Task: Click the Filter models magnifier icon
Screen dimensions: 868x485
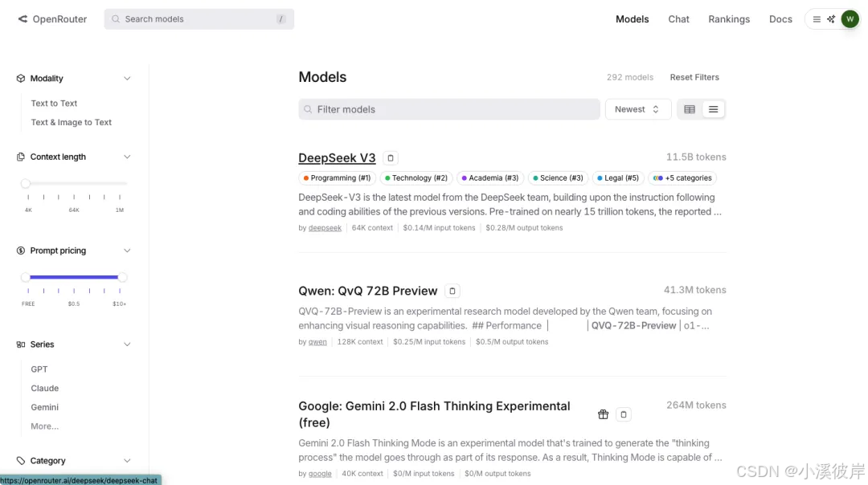Action: tap(308, 109)
